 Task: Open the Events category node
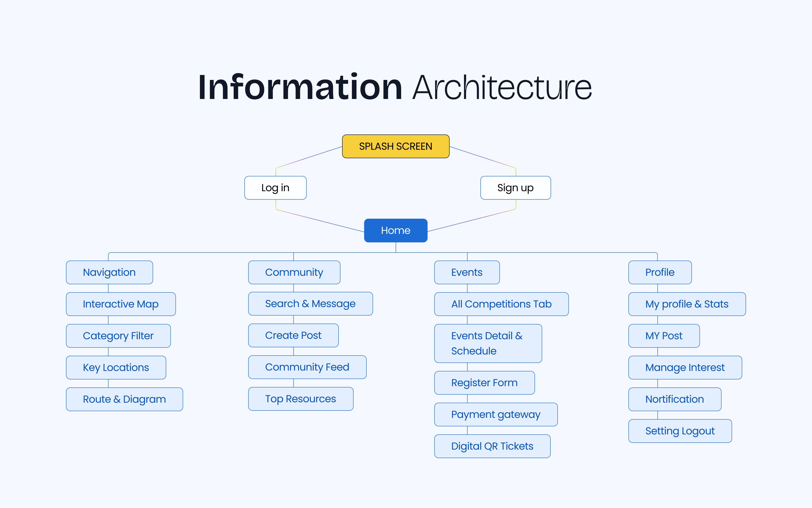(x=467, y=272)
